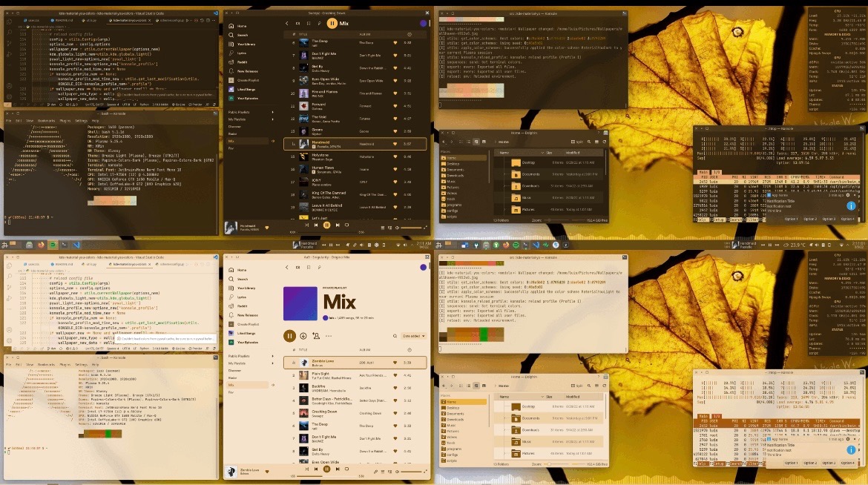Pause playback in dark Spotify bottom bar

(x=326, y=225)
